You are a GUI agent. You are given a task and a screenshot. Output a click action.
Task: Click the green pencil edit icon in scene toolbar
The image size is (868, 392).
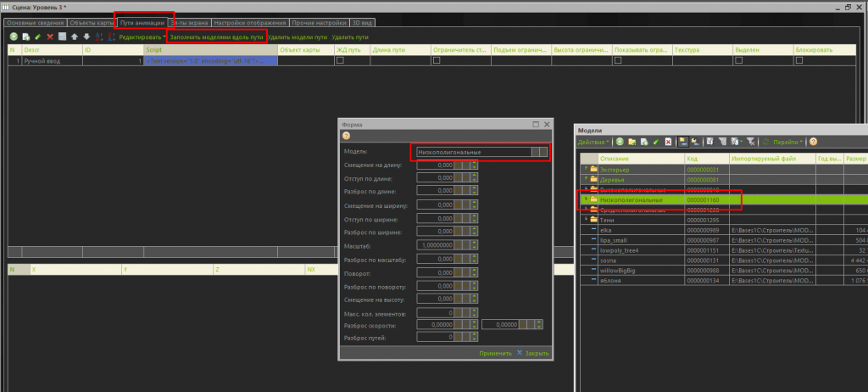point(37,36)
